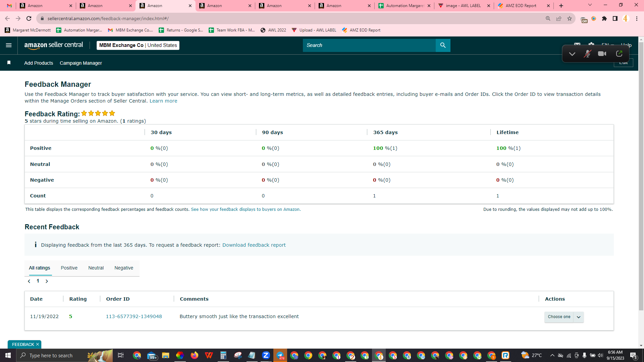Open the Seller Central hamburger menu
The height and width of the screenshot is (362, 644).
(x=9, y=45)
